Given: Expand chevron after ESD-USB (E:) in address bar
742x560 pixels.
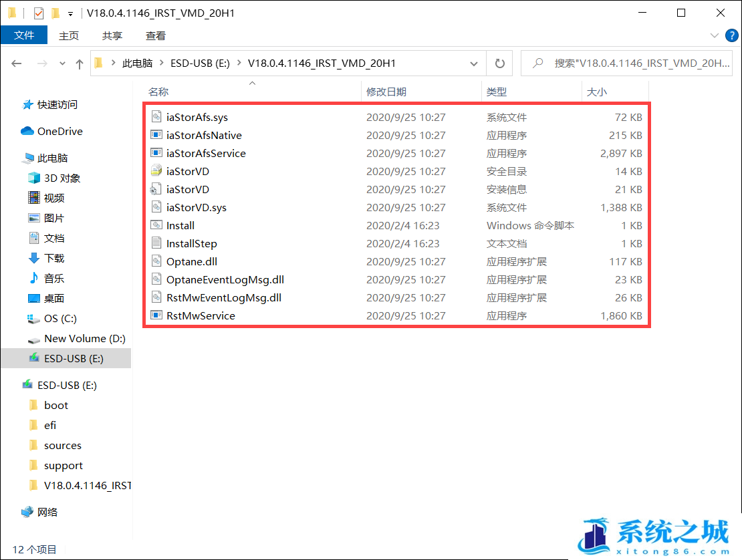Looking at the screenshot, I should pyautogui.click(x=239, y=63).
